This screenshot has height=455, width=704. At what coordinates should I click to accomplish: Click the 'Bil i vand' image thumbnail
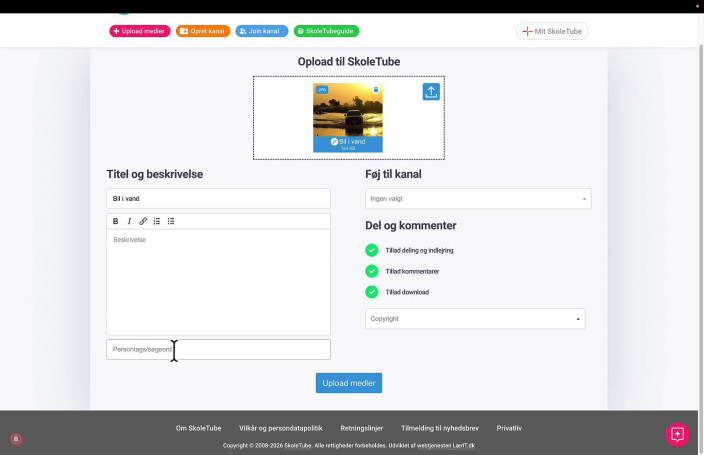pyautogui.click(x=348, y=110)
